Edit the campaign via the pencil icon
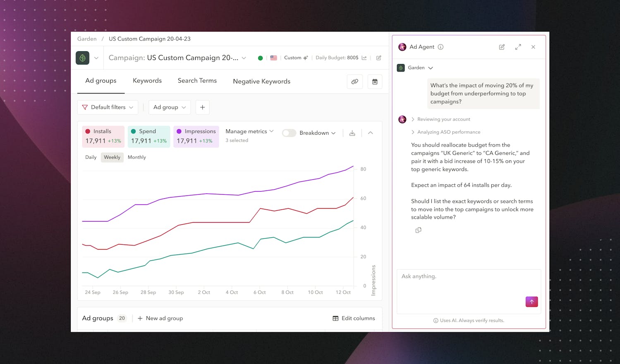This screenshot has height=364, width=620. click(x=378, y=58)
